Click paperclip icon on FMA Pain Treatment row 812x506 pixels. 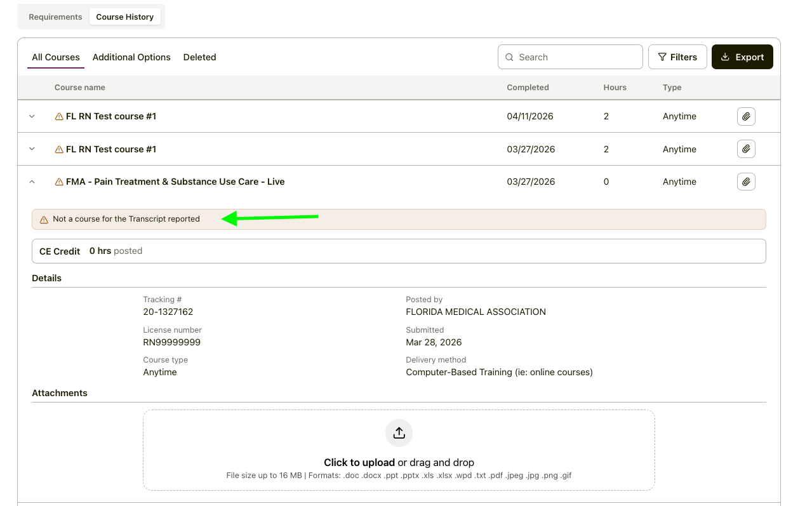(746, 182)
